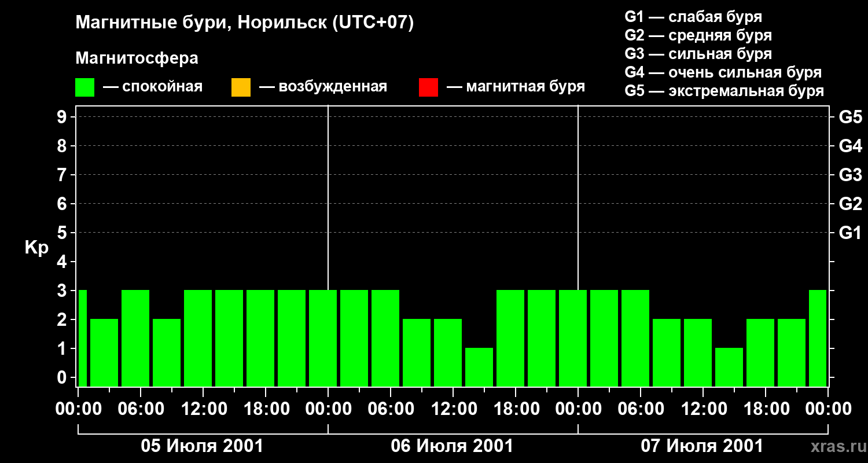Image resolution: width=868 pixels, height=463 pixels.
Task: Click the '12:00' time label on 06 Июля
Action: [453, 409]
